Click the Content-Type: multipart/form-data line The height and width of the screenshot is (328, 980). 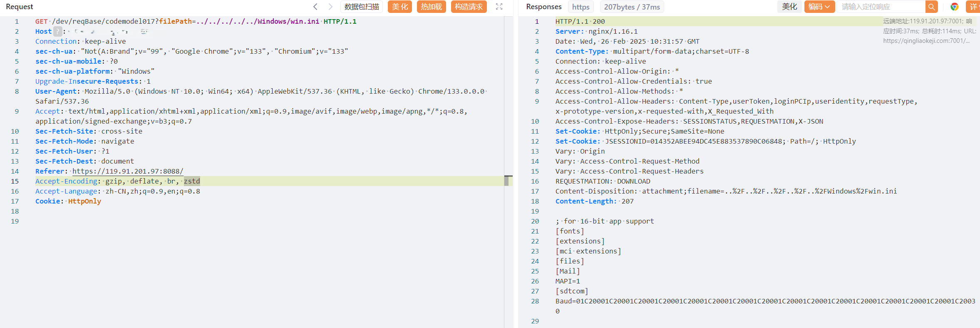pos(652,51)
